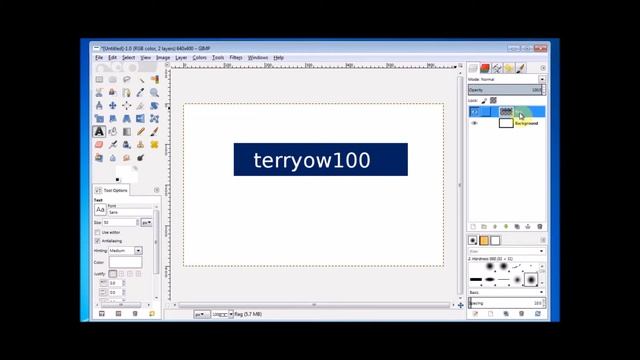The height and width of the screenshot is (360, 640).
Task: Reset tool options to default values
Action: coord(152,313)
